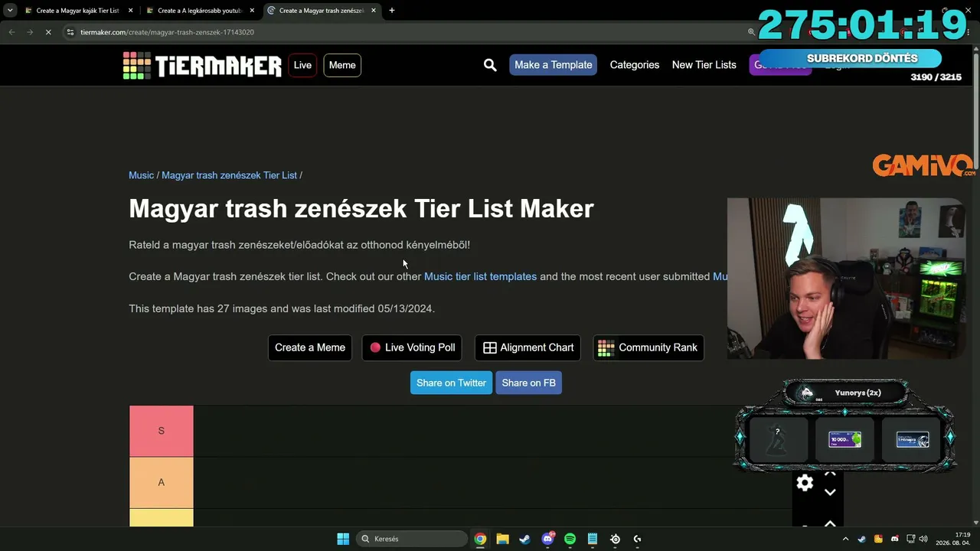Open the Meme section in the header
This screenshot has height=551, width=980.
(x=342, y=65)
